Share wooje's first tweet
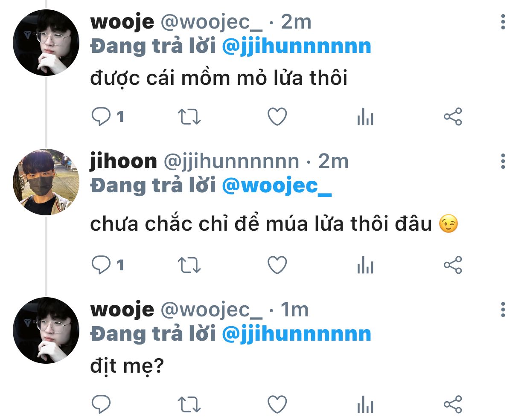This screenshot has width=530, height=420. (x=453, y=116)
